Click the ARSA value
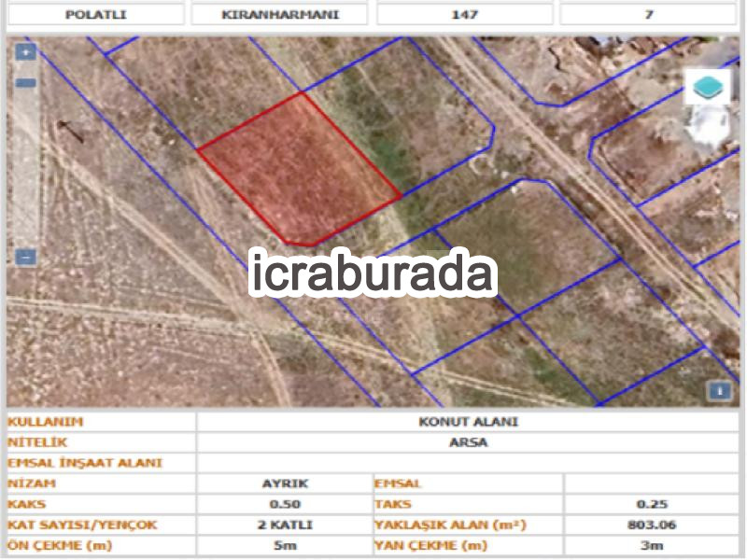This screenshot has width=747, height=560. (468, 441)
